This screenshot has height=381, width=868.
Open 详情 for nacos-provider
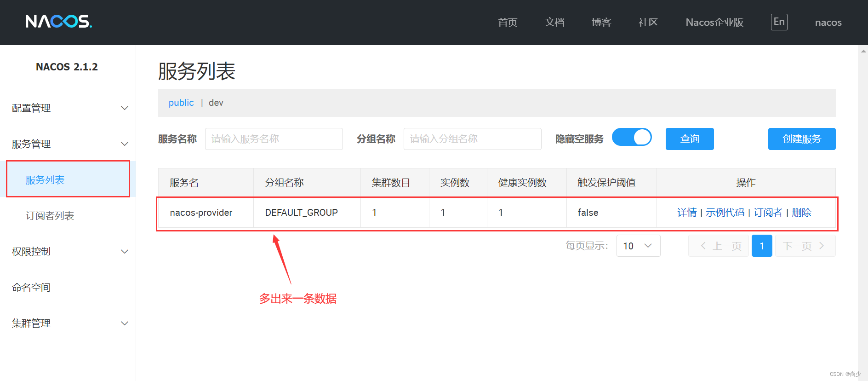(x=687, y=213)
